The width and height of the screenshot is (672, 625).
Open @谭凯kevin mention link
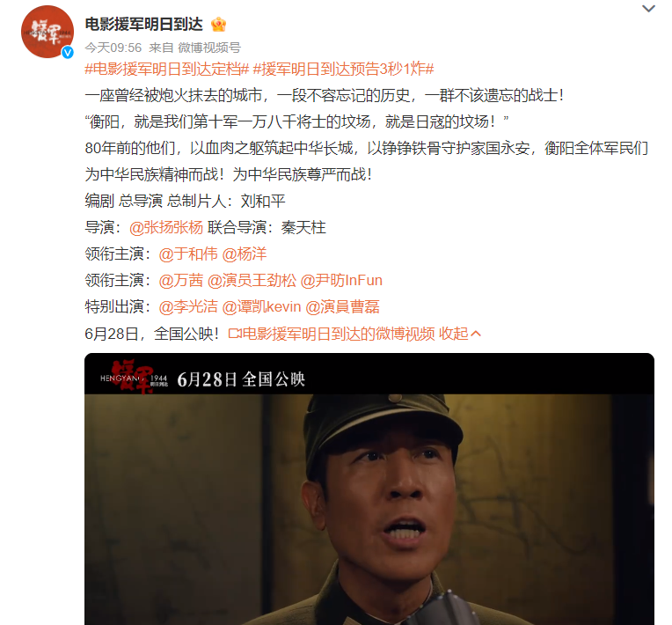pos(262,306)
